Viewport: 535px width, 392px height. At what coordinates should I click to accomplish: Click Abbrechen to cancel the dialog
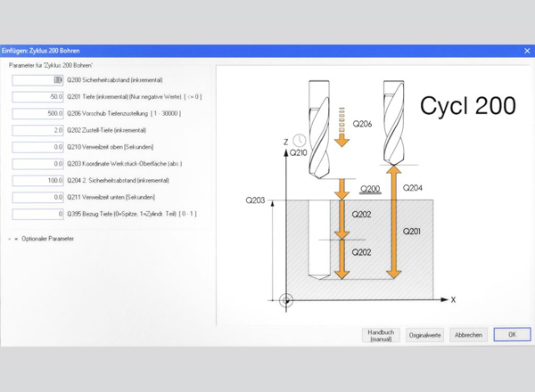(x=468, y=335)
